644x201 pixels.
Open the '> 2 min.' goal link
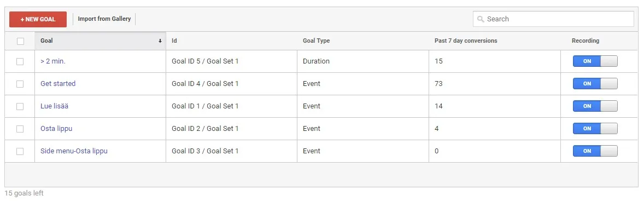53,61
